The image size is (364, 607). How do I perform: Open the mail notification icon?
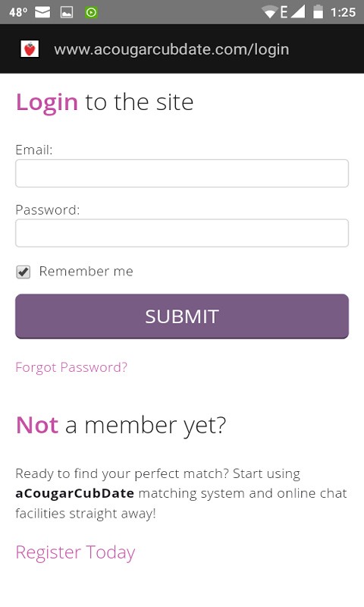(x=42, y=12)
